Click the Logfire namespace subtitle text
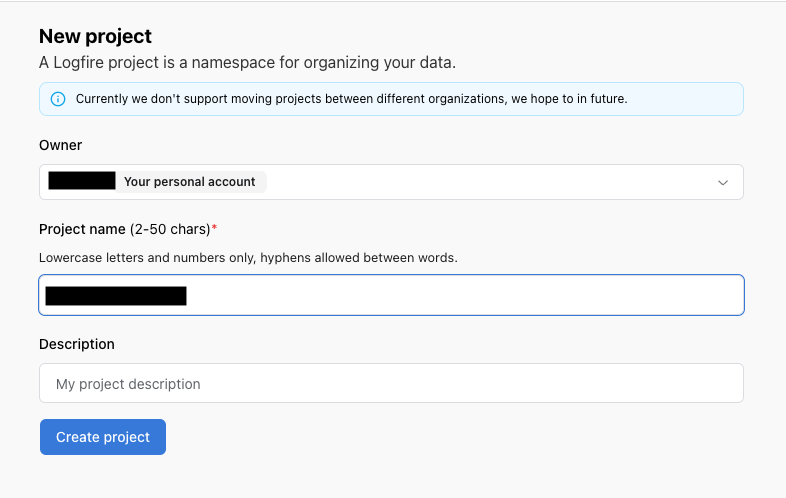786x498 pixels. coord(248,63)
